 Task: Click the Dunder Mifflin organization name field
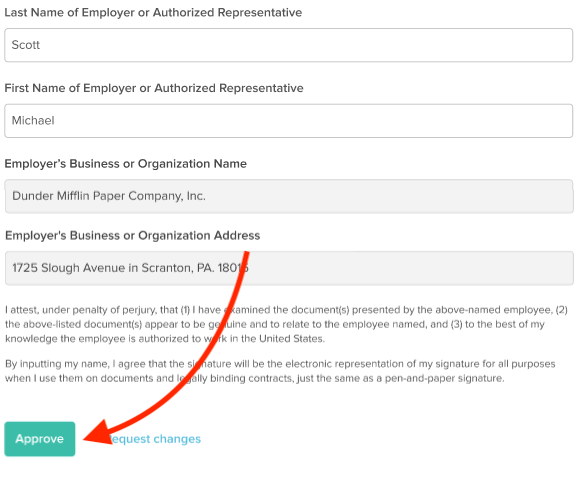(x=289, y=196)
